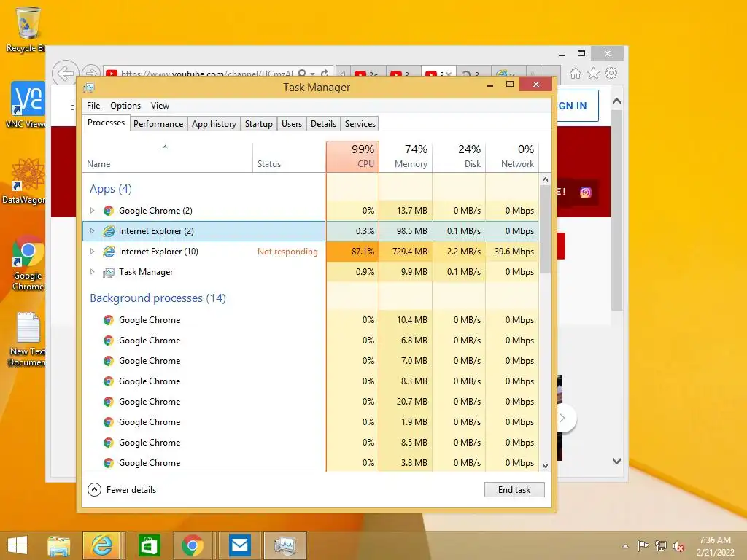Switch to the Startup tab
Image resolution: width=747 pixels, height=560 pixels.
click(x=259, y=124)
